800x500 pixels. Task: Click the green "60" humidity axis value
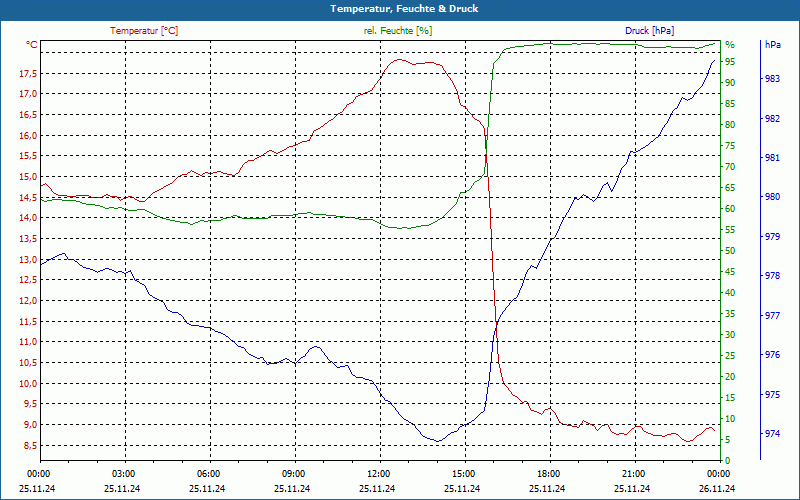tap(730, 209)
